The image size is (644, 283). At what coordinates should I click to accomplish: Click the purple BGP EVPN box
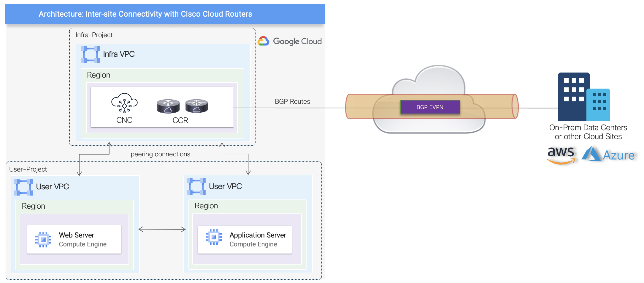[x=430, y=107]
